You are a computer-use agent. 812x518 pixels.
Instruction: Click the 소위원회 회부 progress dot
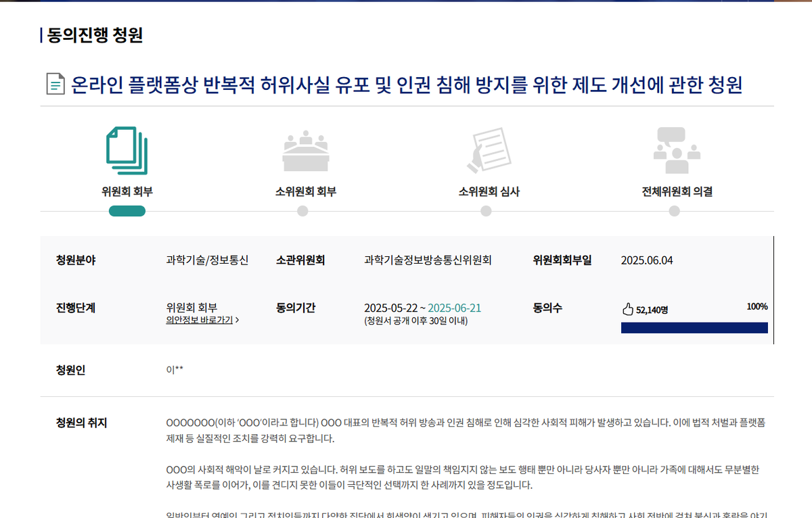[302, 211]
